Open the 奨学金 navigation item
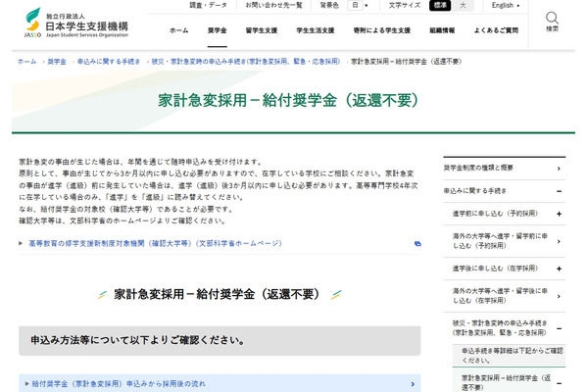588x392 pixels. click(x=218, y=30)
